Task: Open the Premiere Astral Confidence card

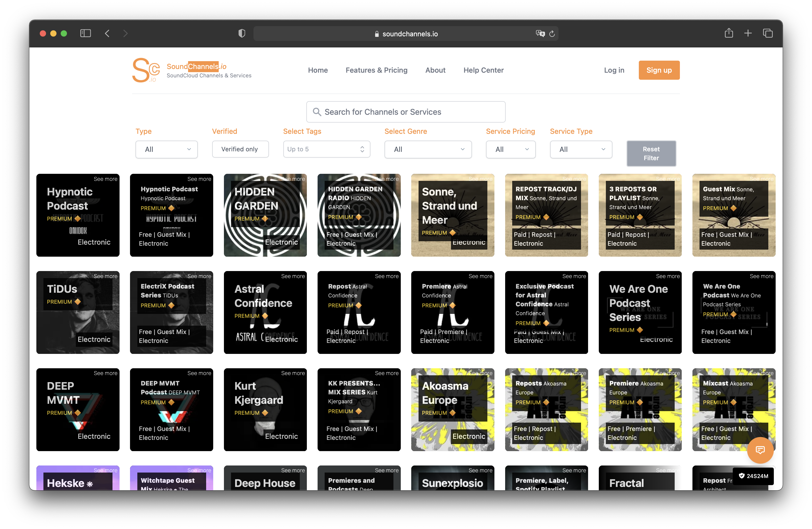Action: (x=452, y=312)
